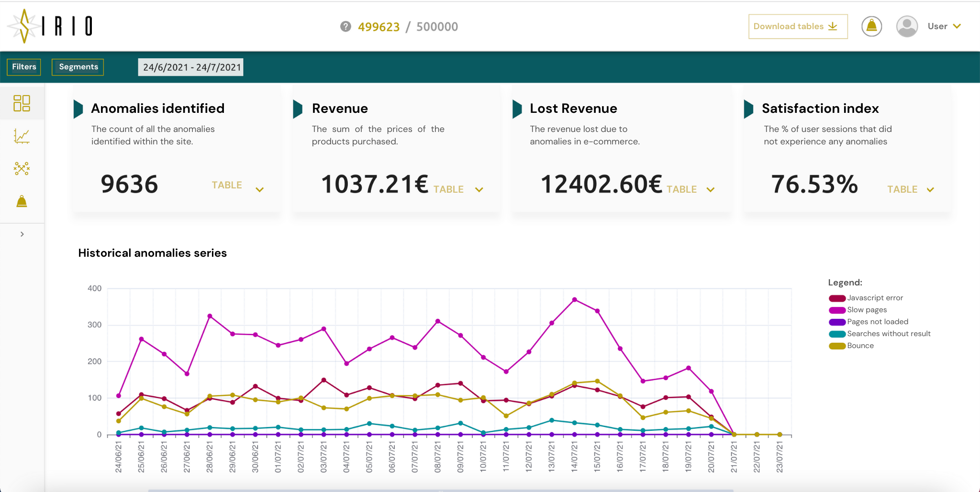This screenshot has width=980, height=492.
Task: Expand chevron of Lost Revenue card
Action: 711,190
